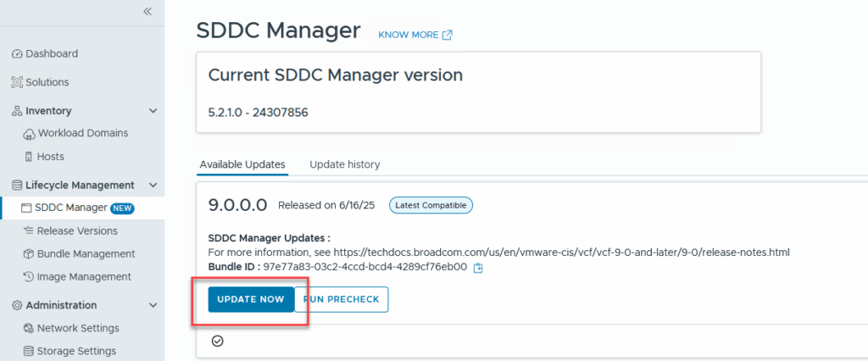Collapse the Lifecycle Management section
Image resolution: width=868 pixels, height=361 pixels.
tap(153, 185)
